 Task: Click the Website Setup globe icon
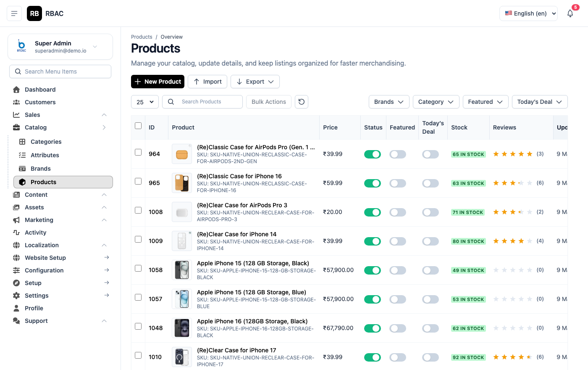16,258
